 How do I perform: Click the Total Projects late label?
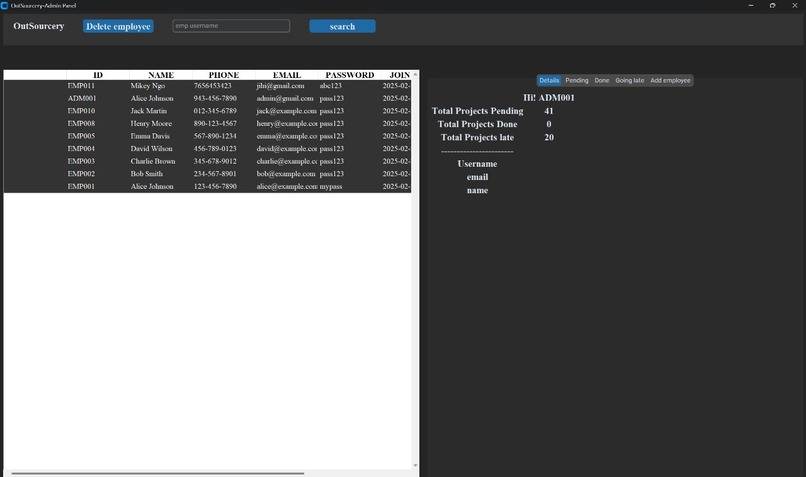tap(478, 138)
